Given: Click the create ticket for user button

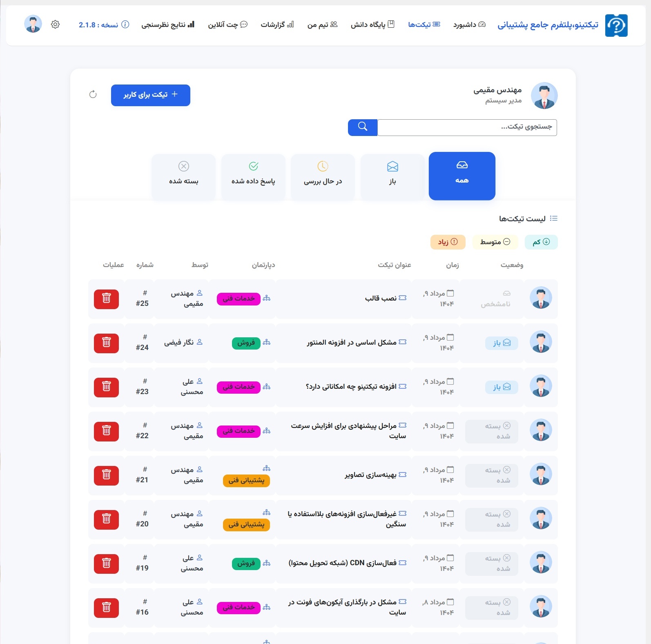Looking at the screenshot, I should [x=150, y=95].
